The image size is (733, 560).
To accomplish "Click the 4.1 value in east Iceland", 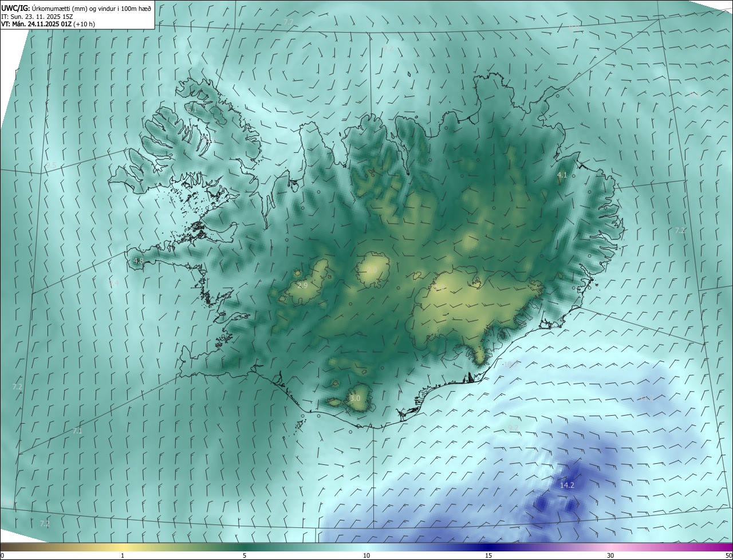I will coord(562,175).
